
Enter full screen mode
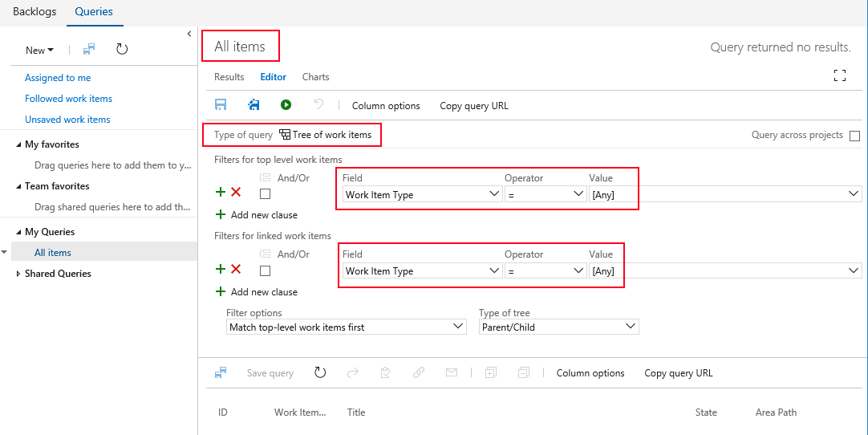[840, 75]
